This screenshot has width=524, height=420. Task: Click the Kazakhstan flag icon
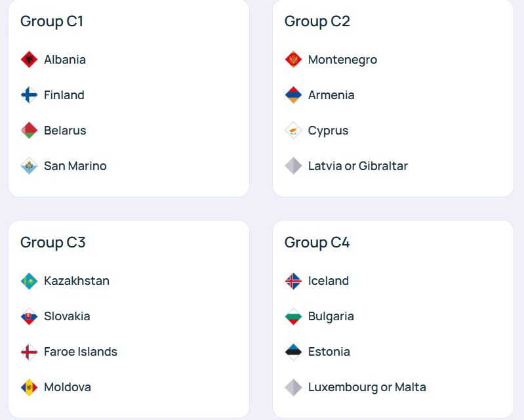29,281
